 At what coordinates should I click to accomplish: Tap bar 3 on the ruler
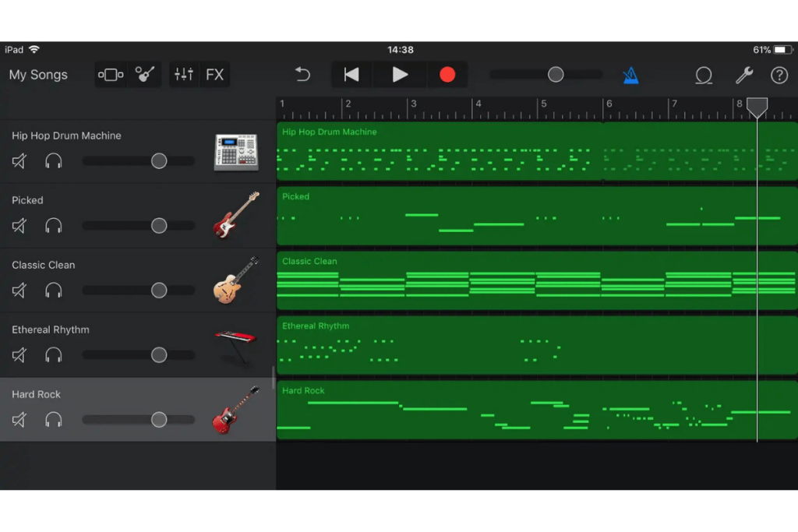tap(414, 104)
